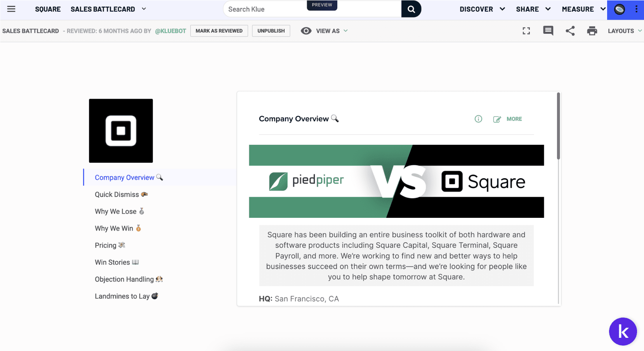Viewport: 644px width, 351px height.
Task: Click the search magnifier button
Action: 411,9
